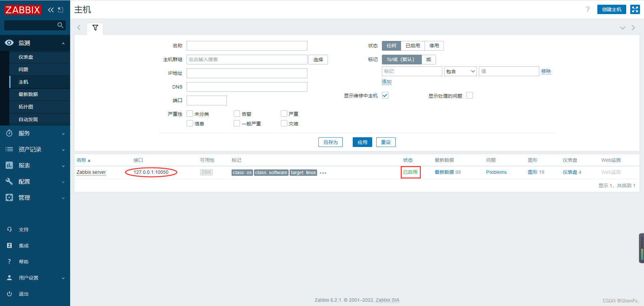The height and width of the screenshot is (306, 644).
Task: Open the filter tabs list chevron
Action: pos(623,28)
